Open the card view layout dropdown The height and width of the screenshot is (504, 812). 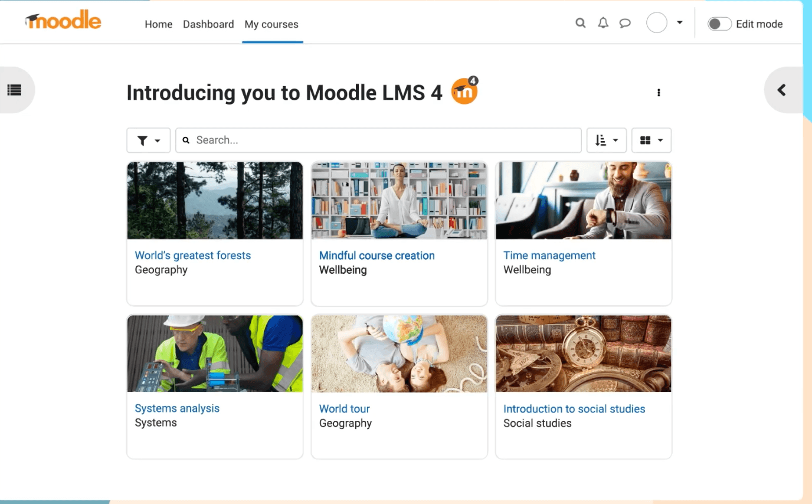[651, 140]
